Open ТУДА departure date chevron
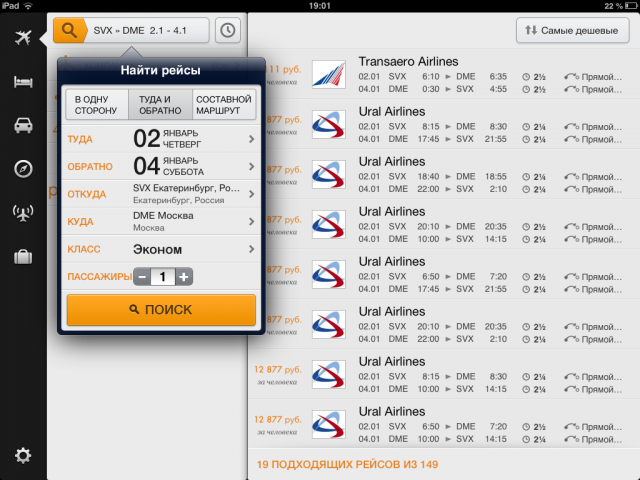The image size is (640, 480). (x=251, y=139)
